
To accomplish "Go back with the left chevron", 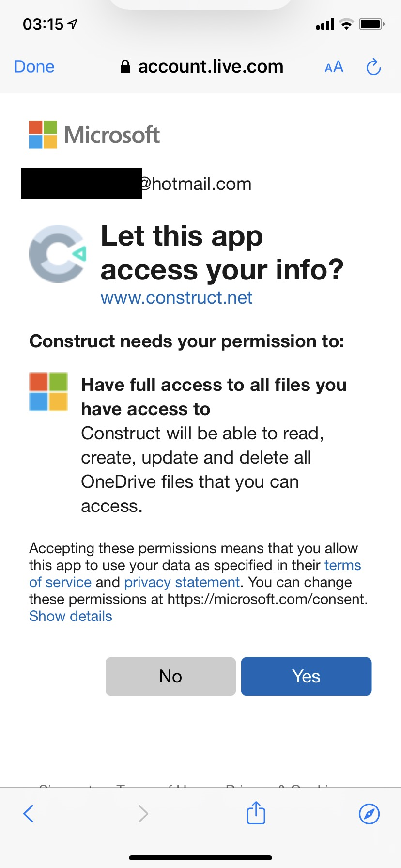I will [x=29, y=813].
